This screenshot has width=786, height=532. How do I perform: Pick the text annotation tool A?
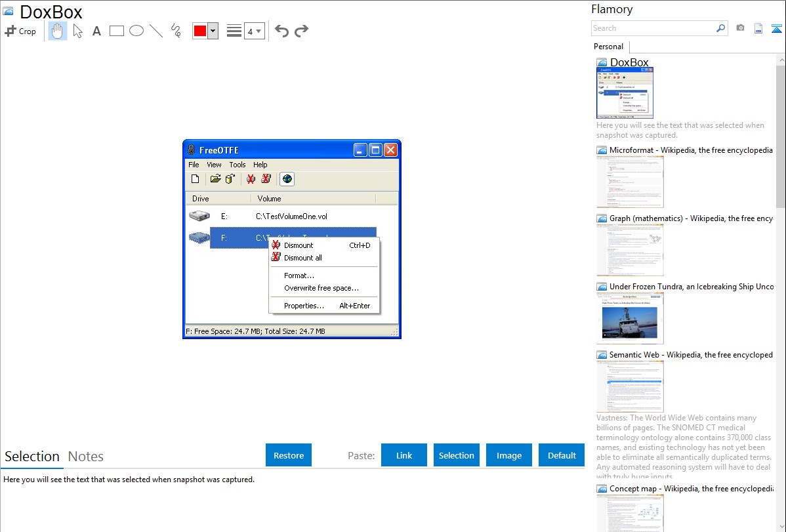96,31
